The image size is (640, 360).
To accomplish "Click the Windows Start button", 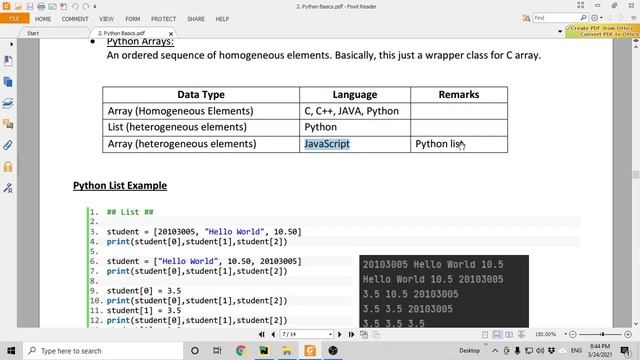I will point(11,351).
